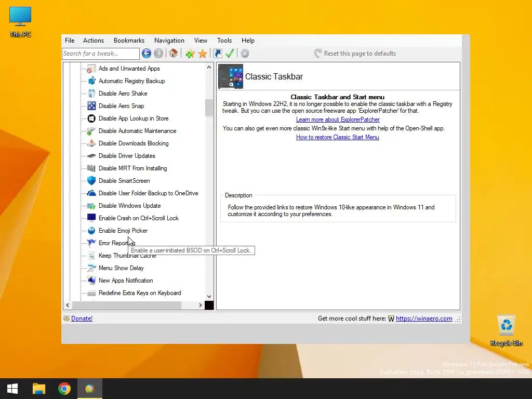Click the horizontal scroll right arrow
Screen dimensions: 532x399
(x=200, y=305)
